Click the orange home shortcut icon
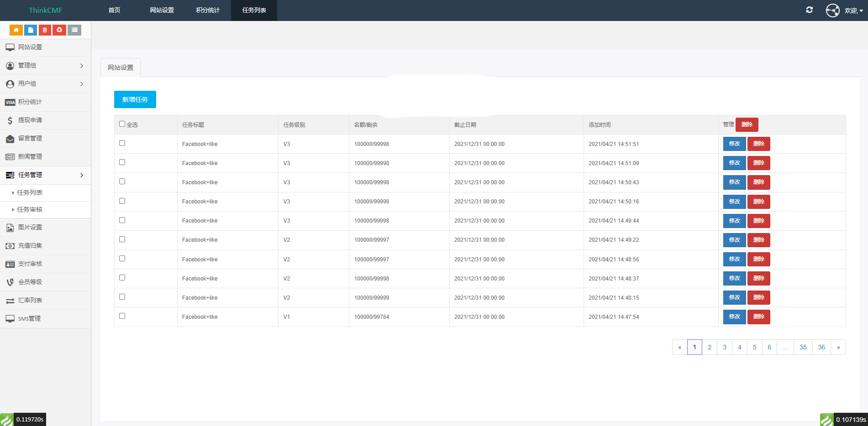Screen dimensions: 868x426 16,30
